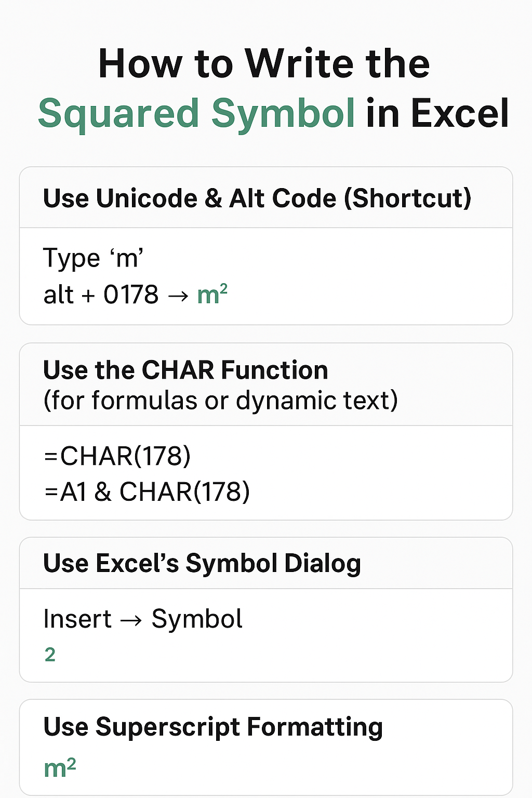Click the "=A1 & CHAR(178)" formula
Image resolution: width=532 pixels, height=798 pixels.
147,491
